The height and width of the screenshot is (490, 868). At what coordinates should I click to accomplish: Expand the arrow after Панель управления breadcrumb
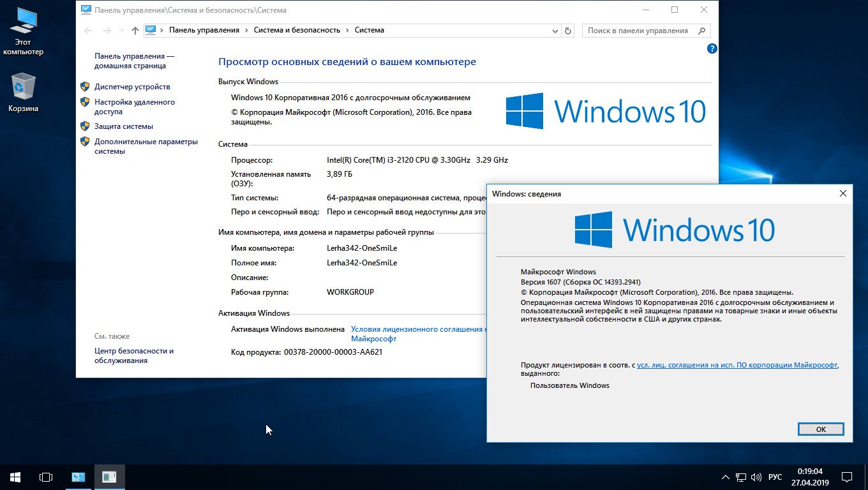pos(246,30)
